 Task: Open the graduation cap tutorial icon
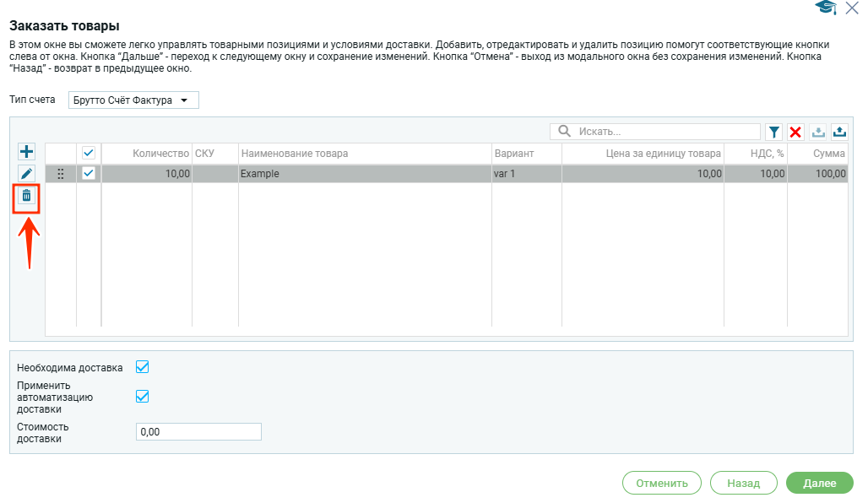pyautogui.click(x=823, y=8)
